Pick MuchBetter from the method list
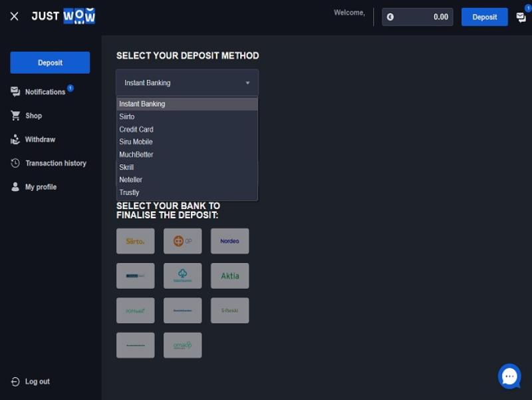The image size is (532, 400). (136, 154)
